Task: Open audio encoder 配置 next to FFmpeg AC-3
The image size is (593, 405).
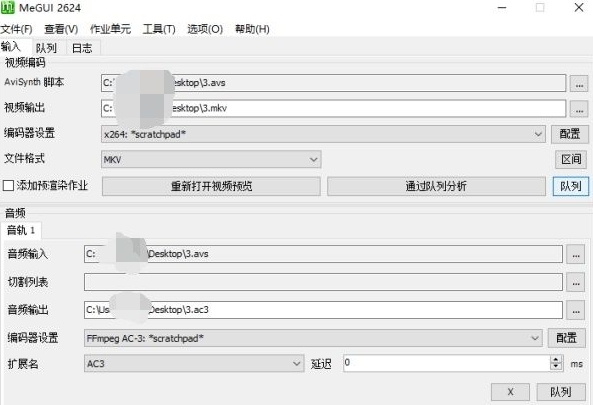Action: (567, 338)
